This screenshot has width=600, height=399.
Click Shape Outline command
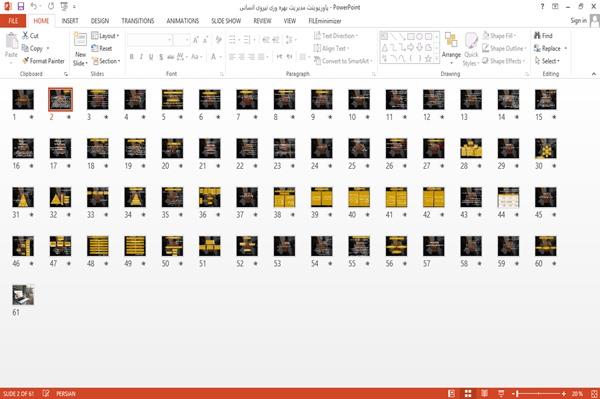pos(504,48)
